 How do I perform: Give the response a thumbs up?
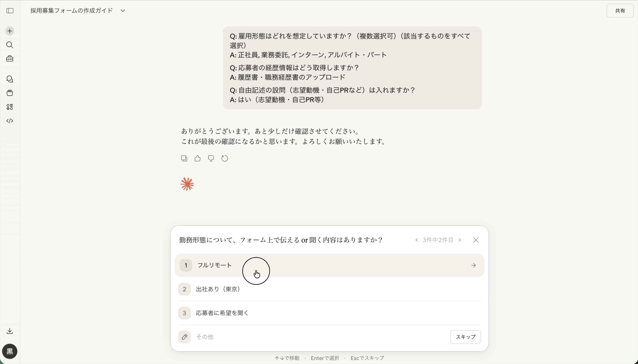197,158
